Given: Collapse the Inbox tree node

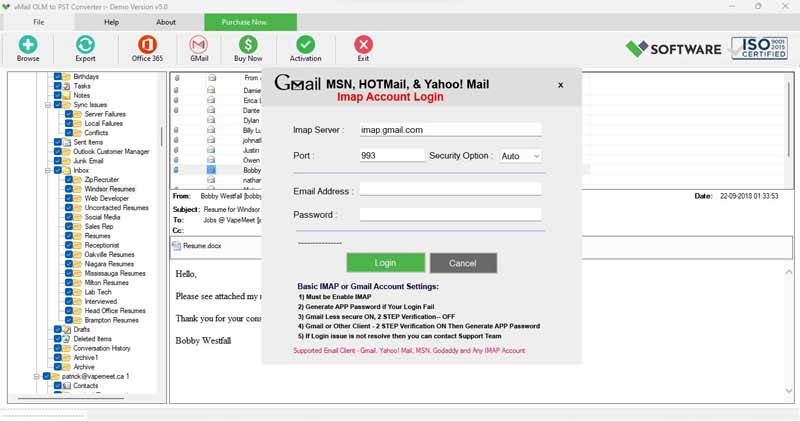Looking at the screenshot, I should coord(48,170).
